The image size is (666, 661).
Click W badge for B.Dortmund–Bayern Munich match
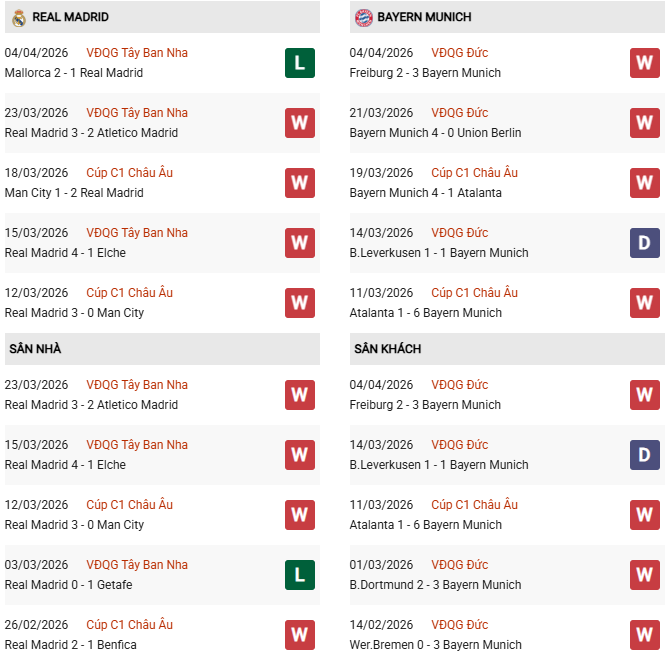point(645,575)
